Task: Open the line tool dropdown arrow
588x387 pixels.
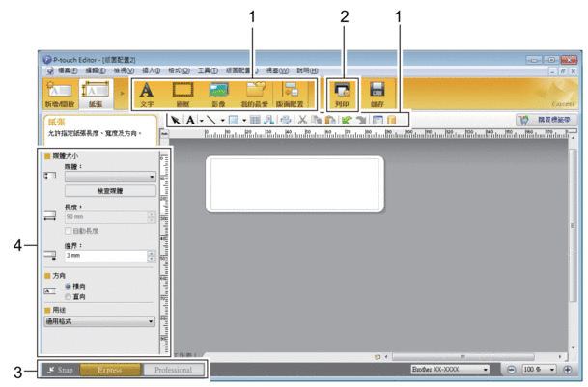Action: [222, 121]
